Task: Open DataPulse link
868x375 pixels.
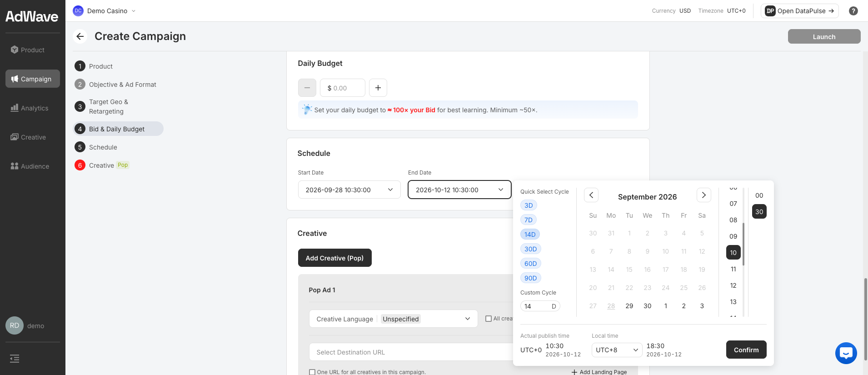Action: [x=800, y=11]
